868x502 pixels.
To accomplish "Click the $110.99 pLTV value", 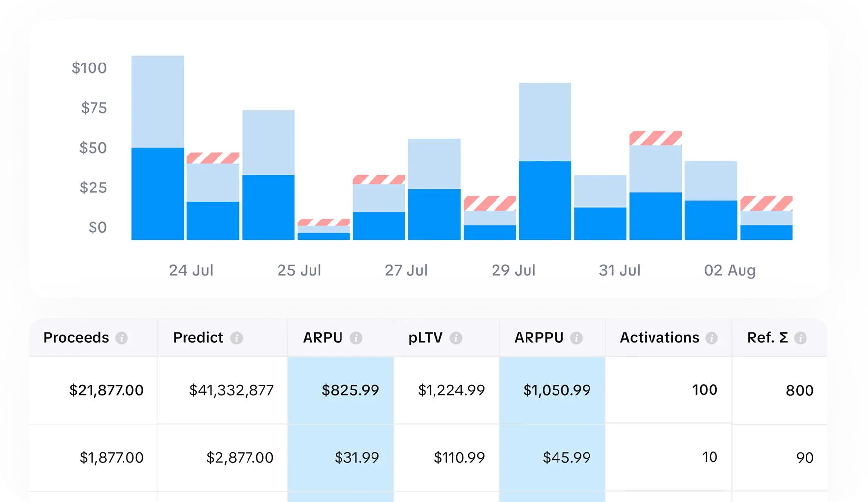I will tap(460, 457).
